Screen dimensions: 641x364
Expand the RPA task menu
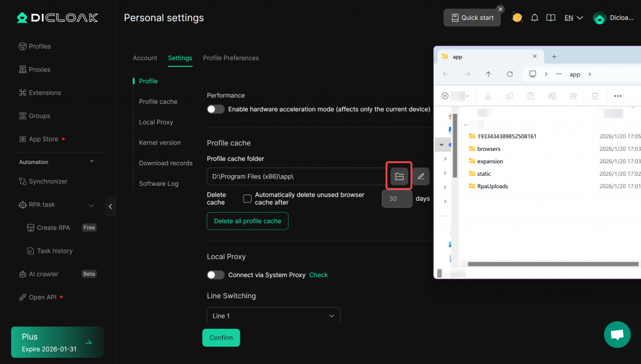[91, 205]
